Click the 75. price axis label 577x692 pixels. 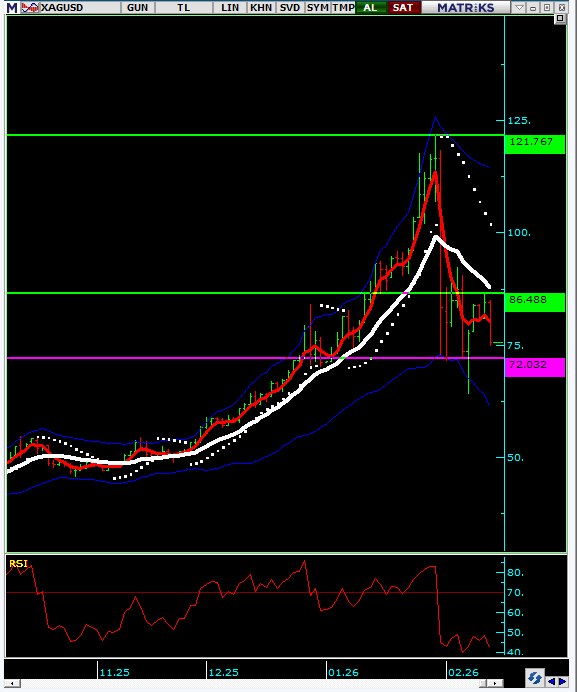point(516,345)
